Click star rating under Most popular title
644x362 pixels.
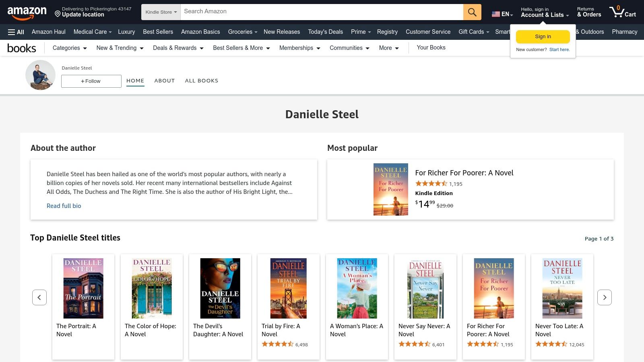tap(431, 184)
